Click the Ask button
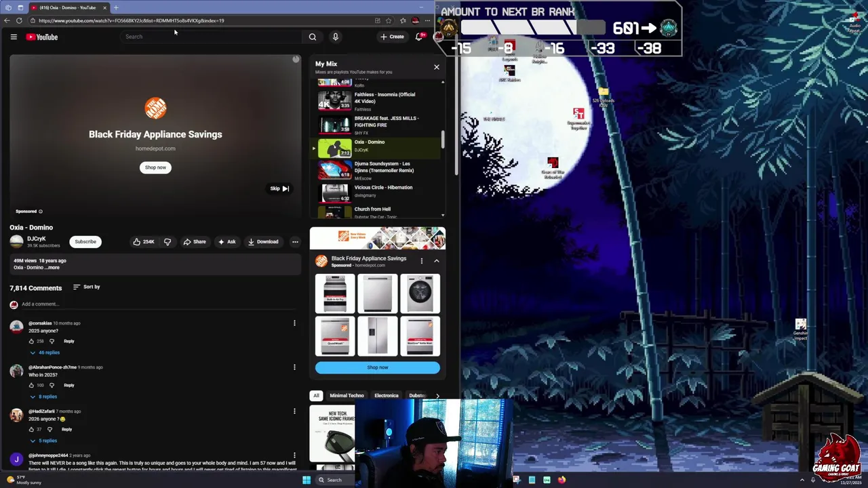The height and width of the screenshot is (488, 868). click(227, 241)
